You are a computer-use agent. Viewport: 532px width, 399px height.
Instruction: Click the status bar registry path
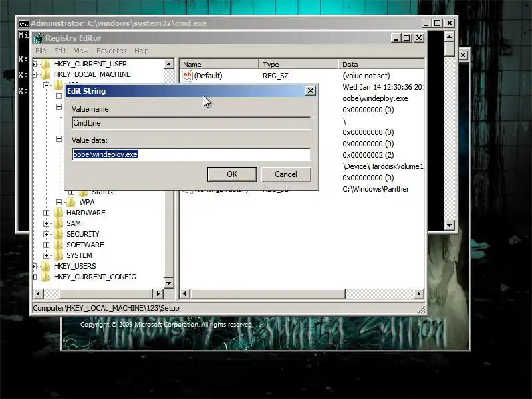click(x=106, y=308)
